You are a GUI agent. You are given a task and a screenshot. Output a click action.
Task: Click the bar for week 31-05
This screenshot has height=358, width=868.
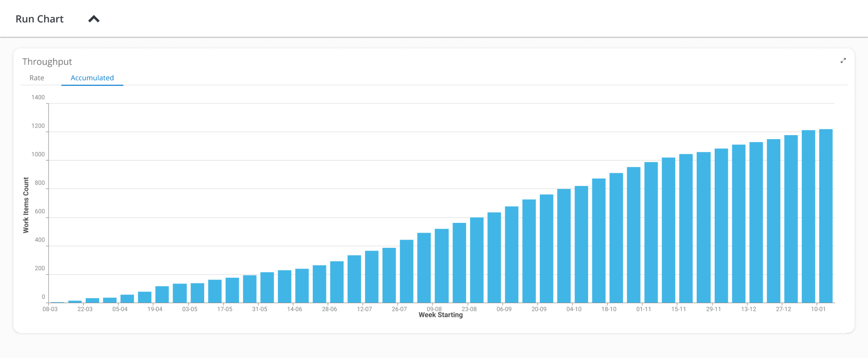(x=267, y=287)
